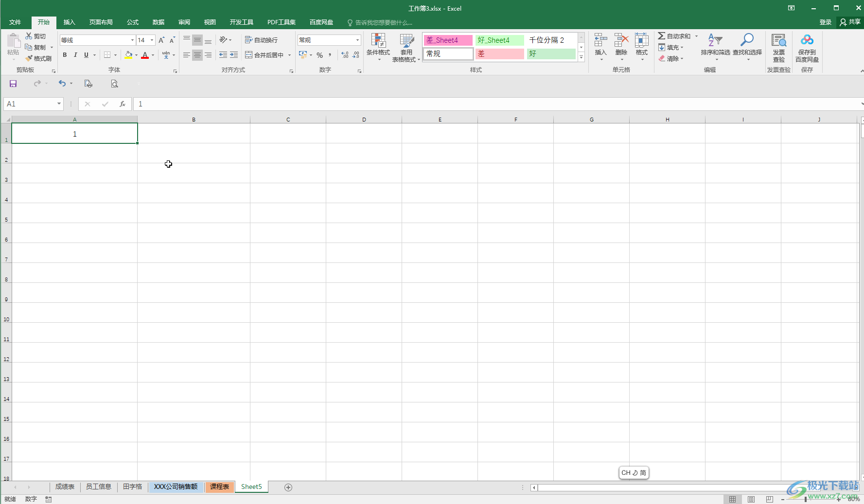The image size is (864, 504).
Task: Open Find and Select magnifier icon
Action: point(747,40)
